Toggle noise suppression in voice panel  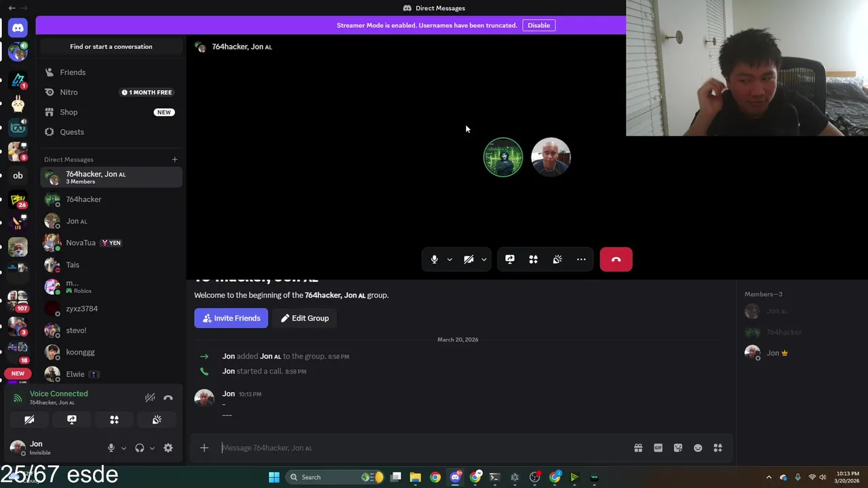150,398
